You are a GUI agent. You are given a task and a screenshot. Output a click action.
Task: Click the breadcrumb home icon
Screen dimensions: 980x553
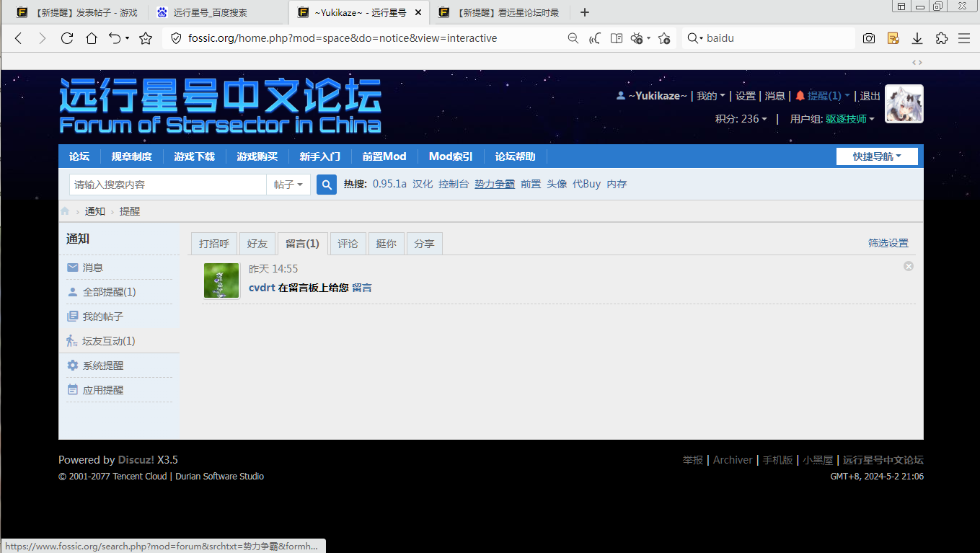point(65,211)
